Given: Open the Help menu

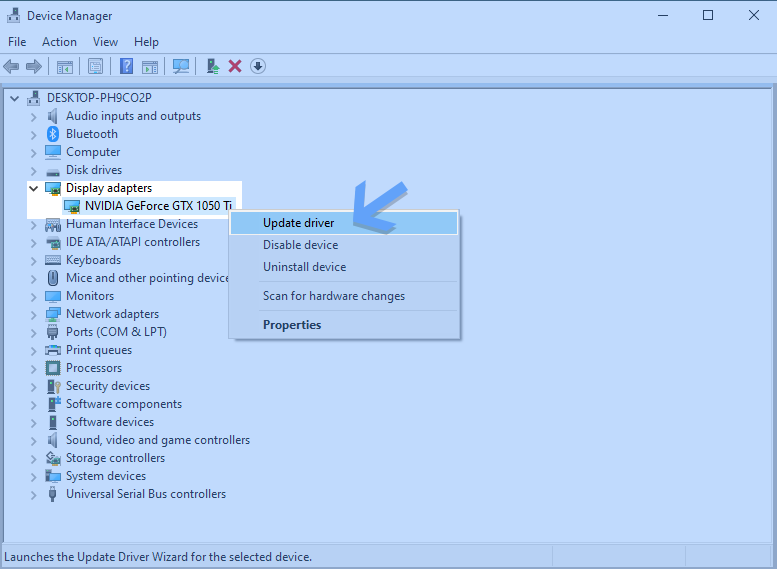Looking at the screenshot, I should click(x=146, y=42).
